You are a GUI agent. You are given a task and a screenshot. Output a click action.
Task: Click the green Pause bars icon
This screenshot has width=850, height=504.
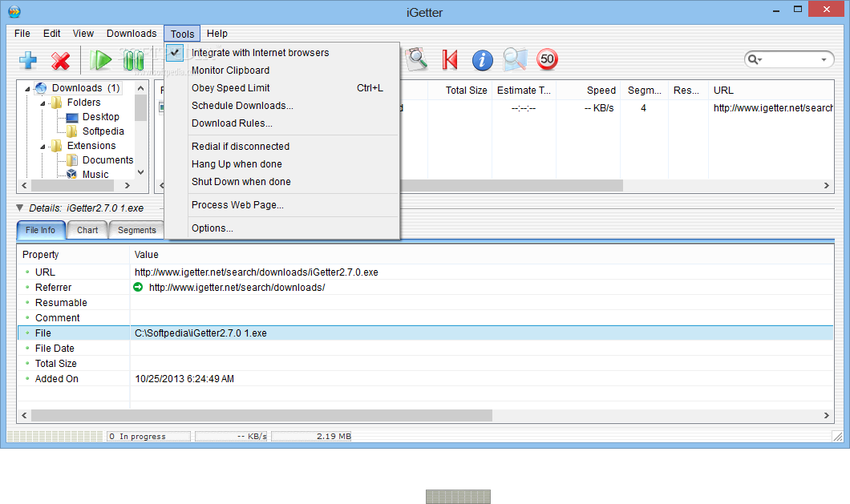[x=133, y=59]
